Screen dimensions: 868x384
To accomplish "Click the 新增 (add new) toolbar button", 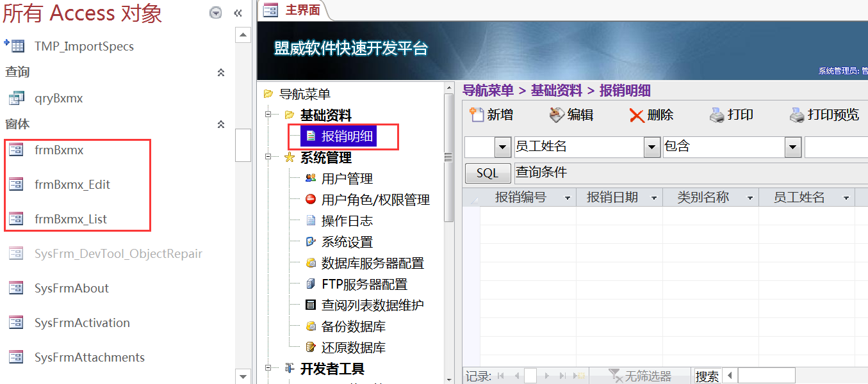I will 491,115.
